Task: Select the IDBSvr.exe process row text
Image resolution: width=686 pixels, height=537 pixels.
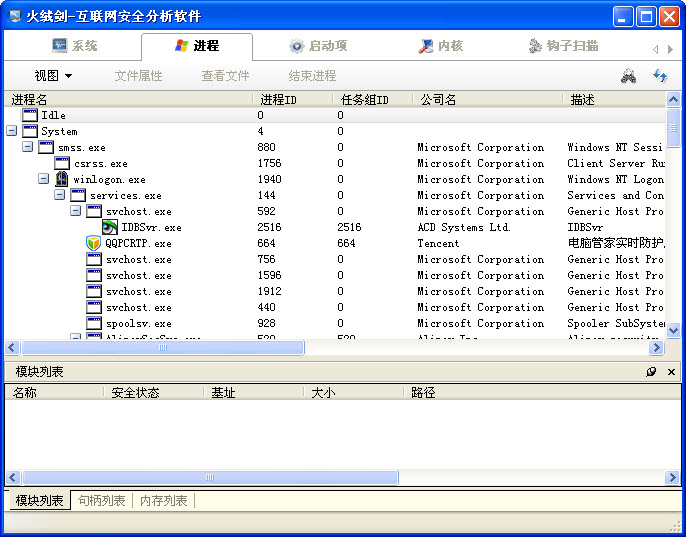Action: tap(151, 228)
